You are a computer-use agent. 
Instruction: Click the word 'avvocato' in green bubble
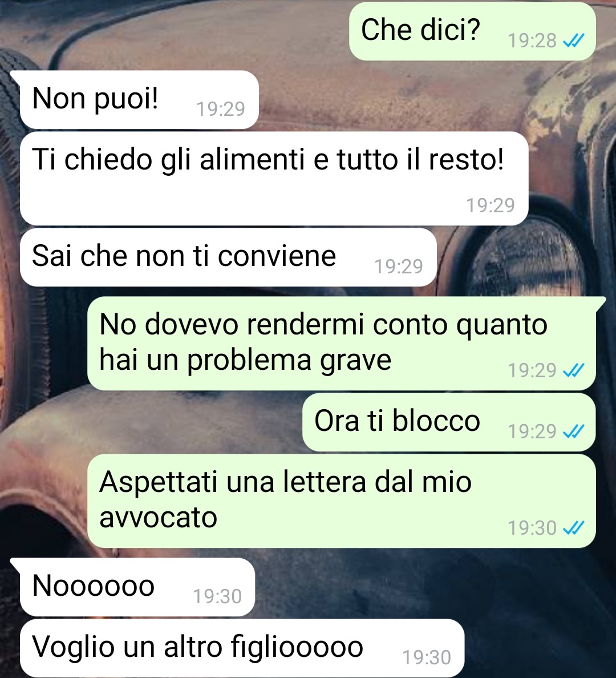pos(158,518)
